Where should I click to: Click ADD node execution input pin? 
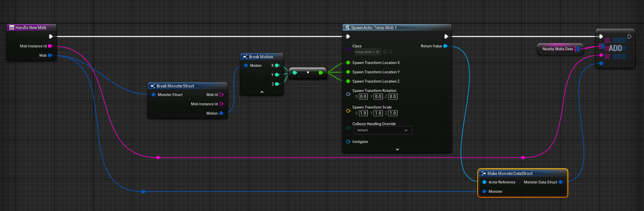click(x=601, y=36)
